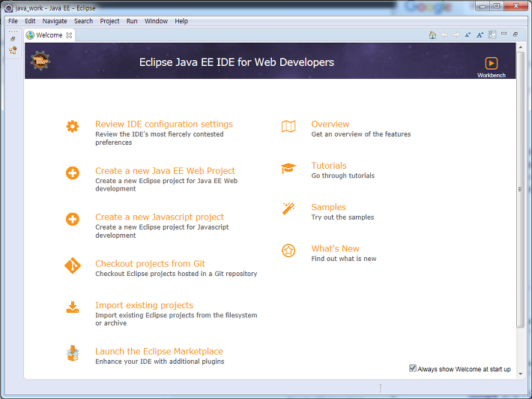The height and width of the screenshot is (399, 532).
Task: Click the Reduce font size icon
Action: [x=468, y=35]
